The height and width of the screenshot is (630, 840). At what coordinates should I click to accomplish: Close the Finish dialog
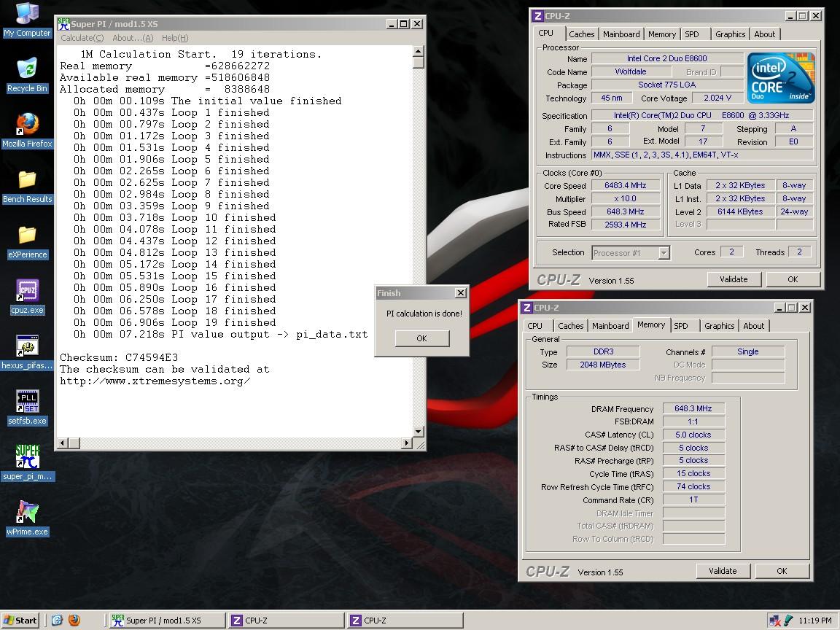pos(461,293)
